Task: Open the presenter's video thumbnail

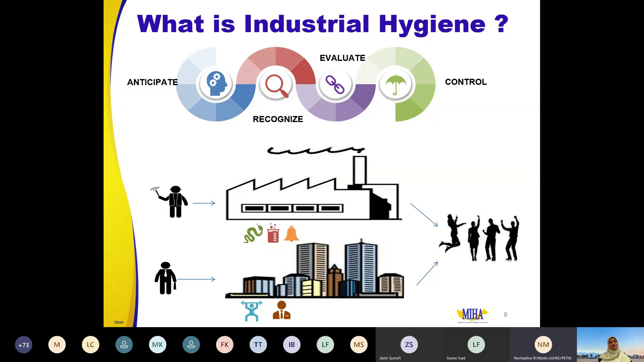Action: [610, 345]
